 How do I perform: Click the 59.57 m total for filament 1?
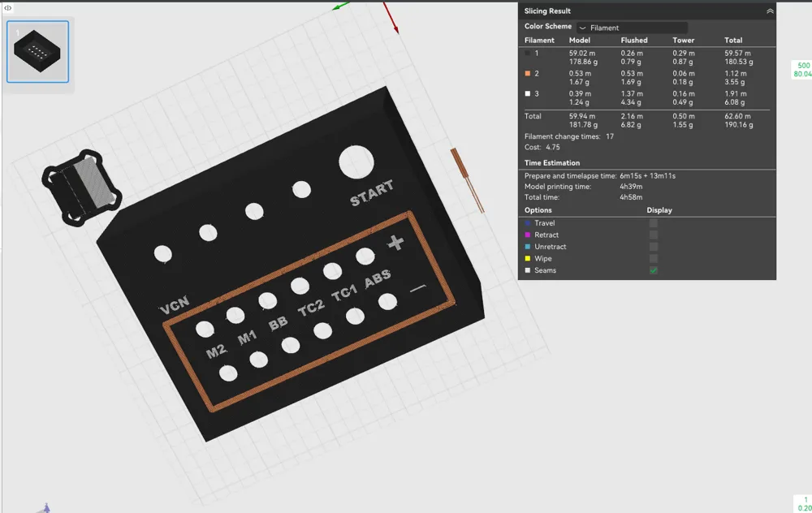click(737, 54)
